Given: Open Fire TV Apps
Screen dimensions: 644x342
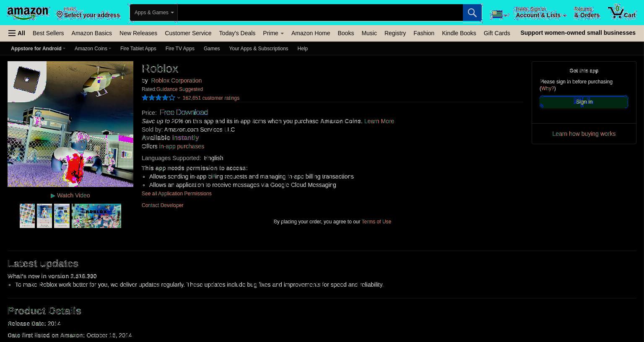Looking at the screenshot, I should (x=180, y=49).
